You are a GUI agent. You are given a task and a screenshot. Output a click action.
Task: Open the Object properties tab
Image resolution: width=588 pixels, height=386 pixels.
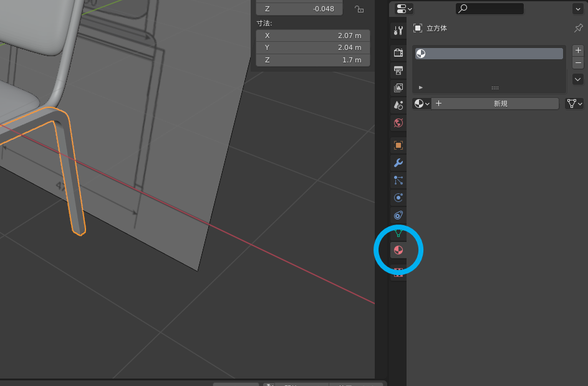coord(398,145)
